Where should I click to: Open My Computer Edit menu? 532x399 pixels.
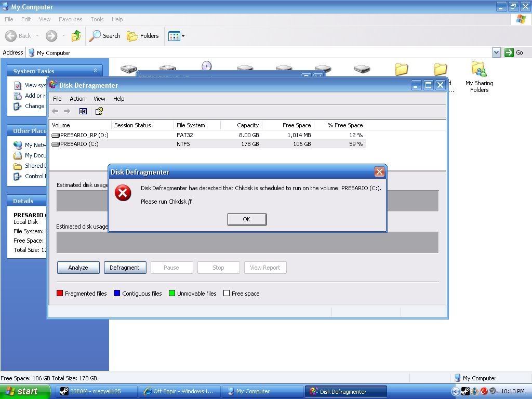click(26, 19)
